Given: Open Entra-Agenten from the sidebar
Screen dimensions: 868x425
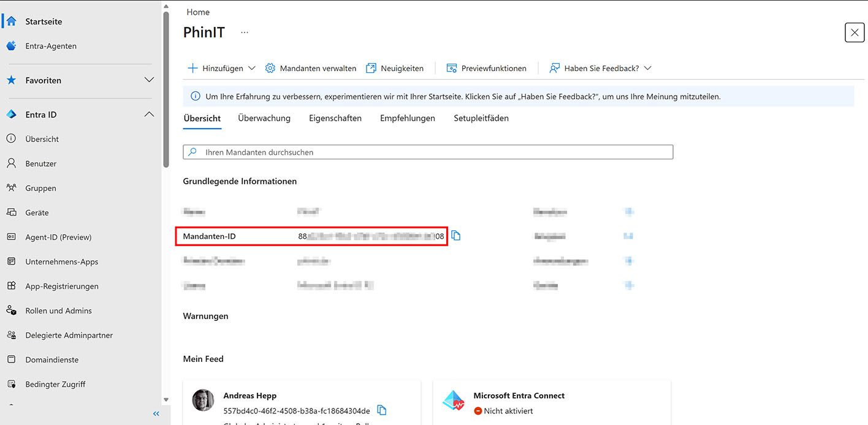Looking at the screenshot, I should coord(50,46).
